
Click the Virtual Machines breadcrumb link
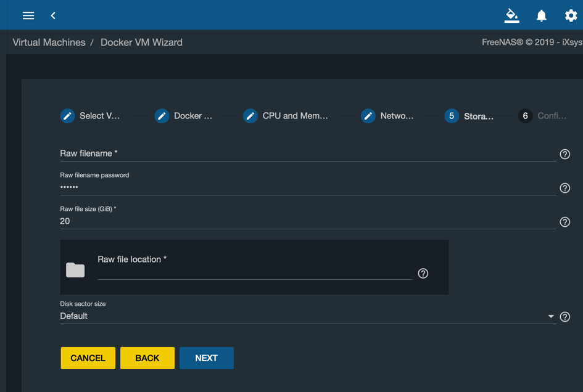49,43
